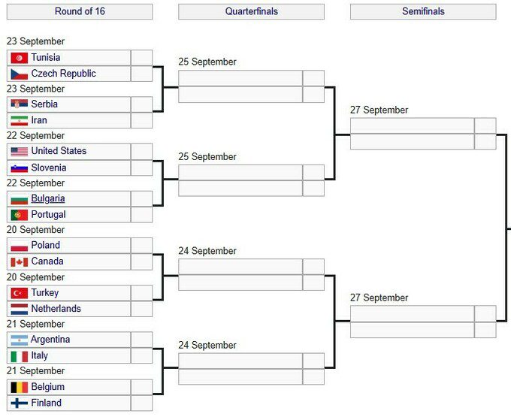This screenshot has width=511, height=420.
Task: Click the Iran team name
Action: [39, 120]
